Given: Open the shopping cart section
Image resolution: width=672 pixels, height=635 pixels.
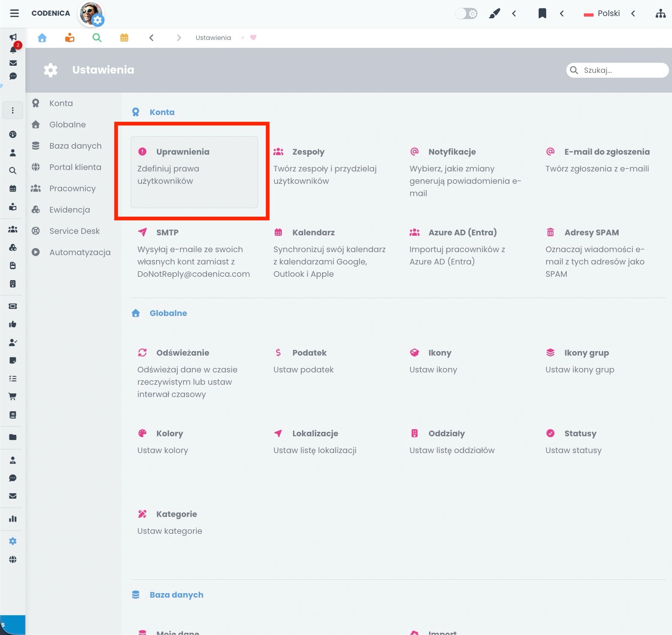Looking at the screenshot, I should coord(13,396).
